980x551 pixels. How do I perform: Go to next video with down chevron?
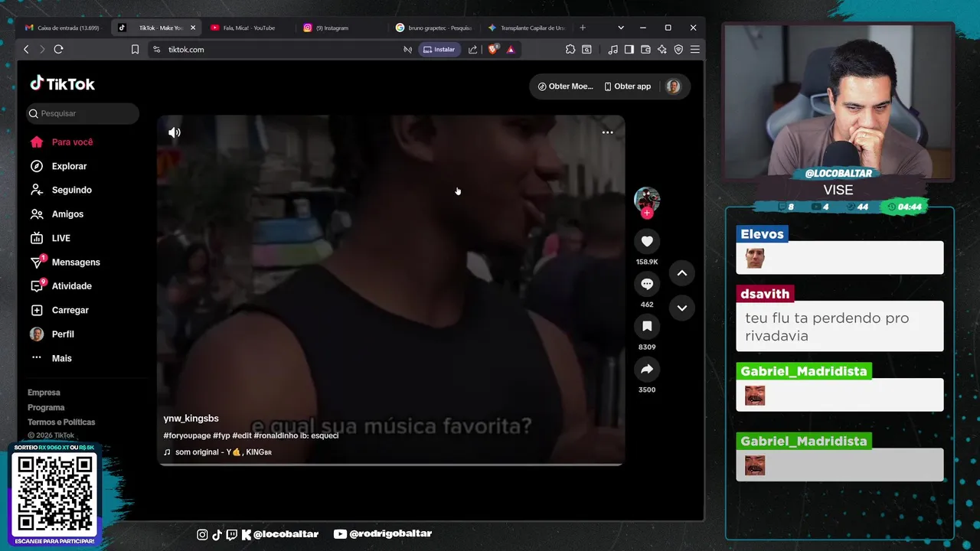click(681, 308)
